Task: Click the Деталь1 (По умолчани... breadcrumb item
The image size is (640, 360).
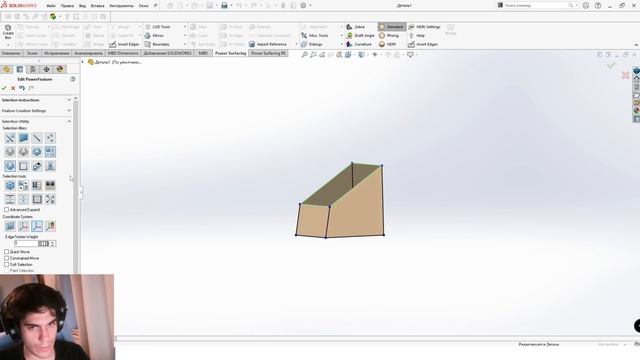Action: pyautogui.click(x=115, y=62)
